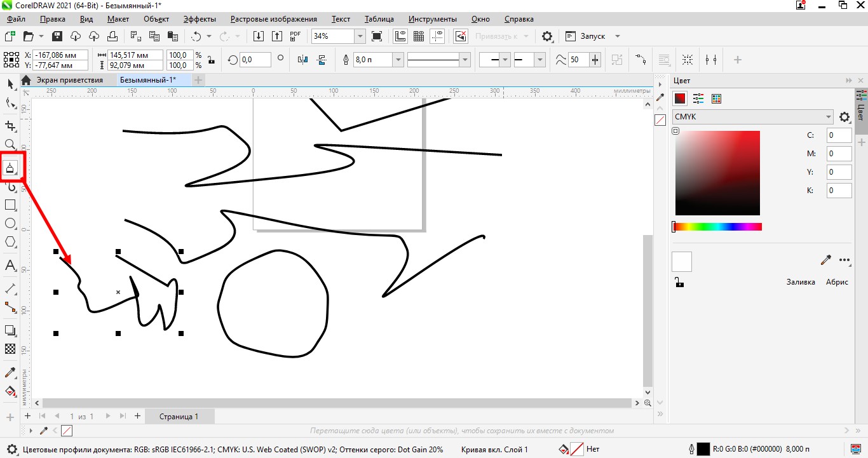868x458 pixels.
Task: Toggle rulers display
Action: (x=400, y=36)
